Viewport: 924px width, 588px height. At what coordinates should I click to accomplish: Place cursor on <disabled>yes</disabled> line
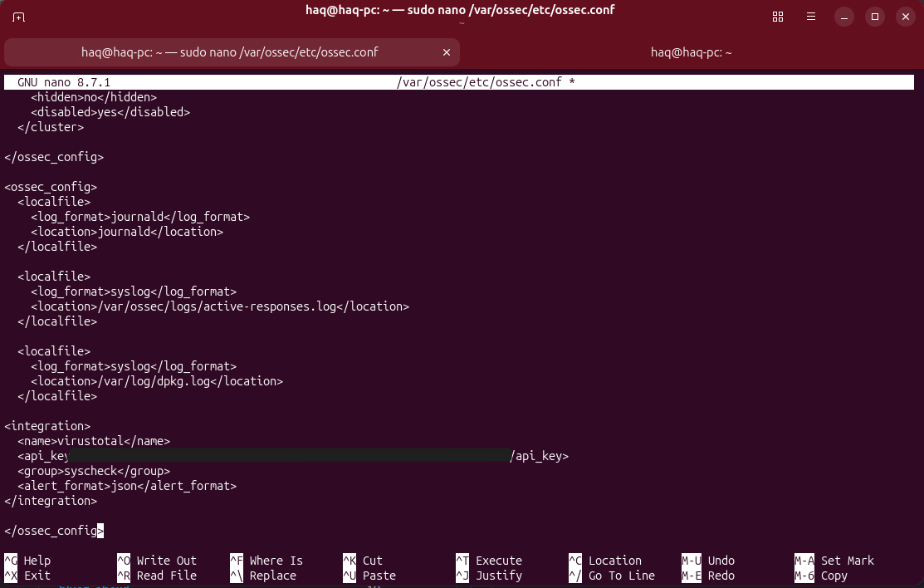point(110,112)
